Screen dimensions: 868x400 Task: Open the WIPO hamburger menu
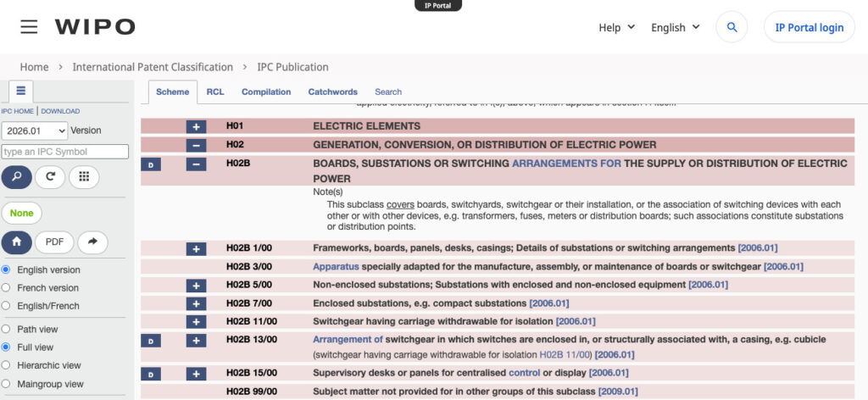pyautogui.click(x=29, y=27)
